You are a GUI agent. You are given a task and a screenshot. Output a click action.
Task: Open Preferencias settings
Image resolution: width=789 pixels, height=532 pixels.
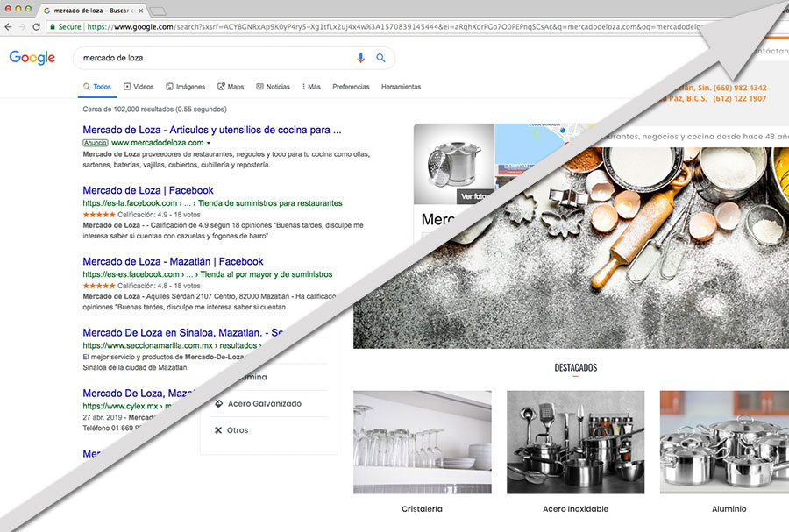click(351, 87)
